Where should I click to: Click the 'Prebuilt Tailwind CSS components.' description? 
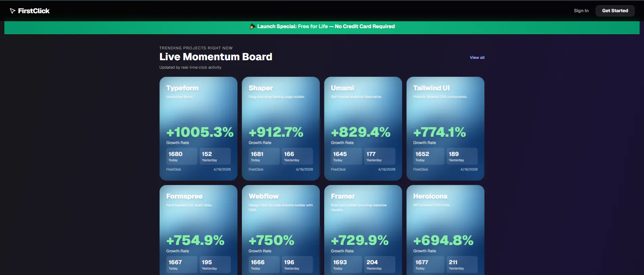click(440, 97)
